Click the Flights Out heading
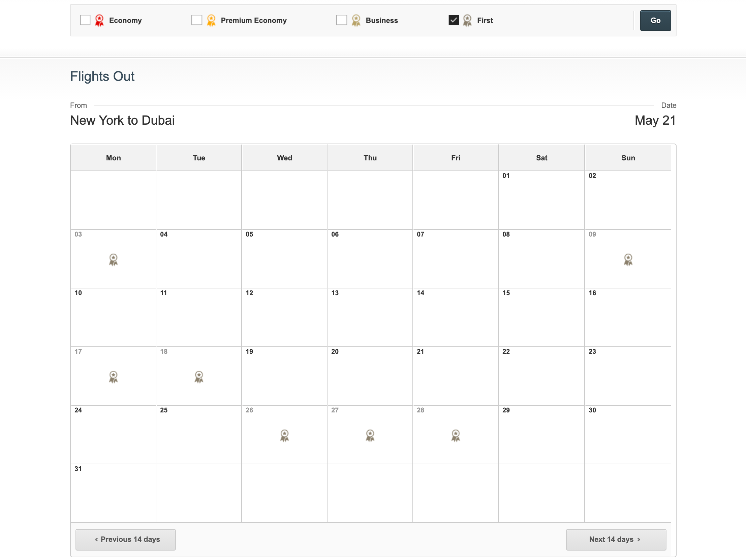The image size is (746, 560). pos(102,76)
